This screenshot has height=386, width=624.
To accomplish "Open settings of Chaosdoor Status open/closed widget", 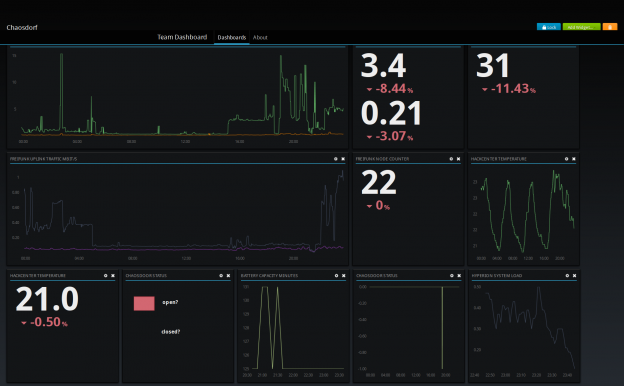I will (221, 275).
